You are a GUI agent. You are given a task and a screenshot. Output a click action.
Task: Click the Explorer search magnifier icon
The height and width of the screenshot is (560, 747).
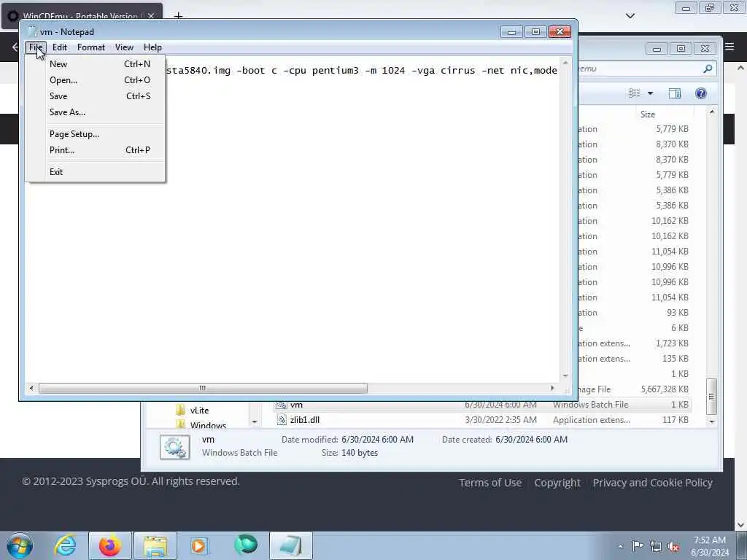click(708, 69)
